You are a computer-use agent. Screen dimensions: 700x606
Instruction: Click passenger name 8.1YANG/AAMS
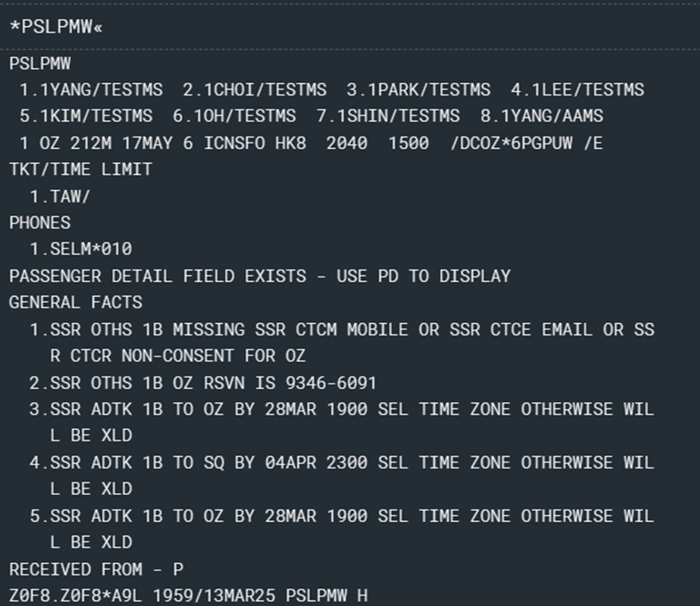(542, 116)
